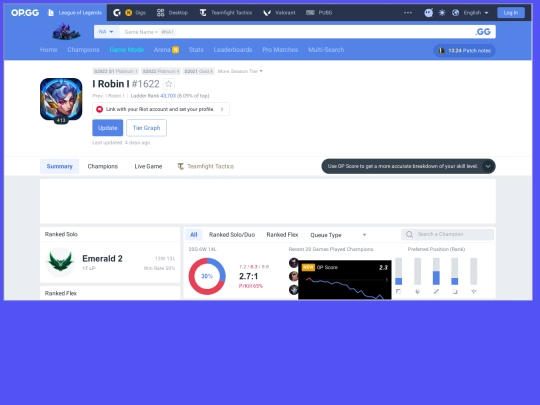The width and height of the screenshot is (540, 405).
Task: Click the support position icon
Action: click(474, 292)
